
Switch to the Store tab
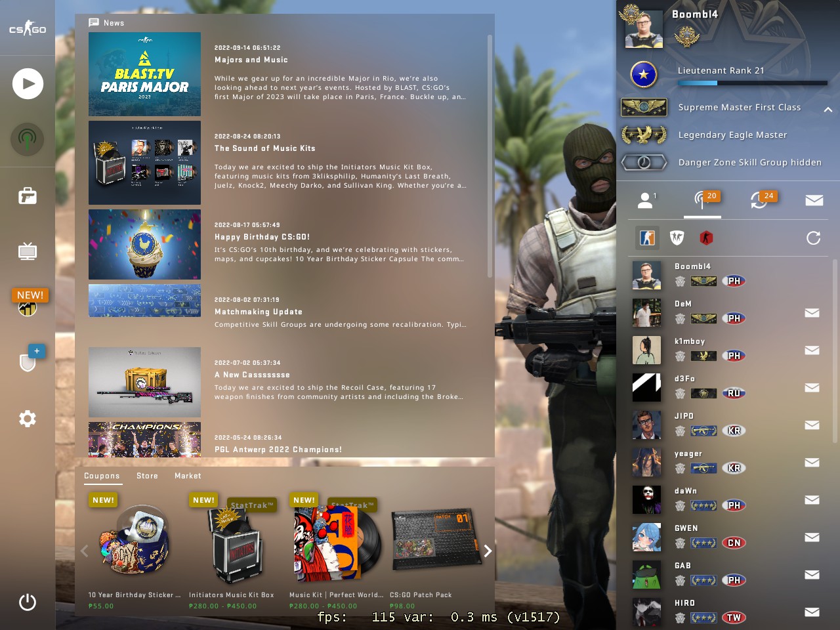tap(147, 476)
